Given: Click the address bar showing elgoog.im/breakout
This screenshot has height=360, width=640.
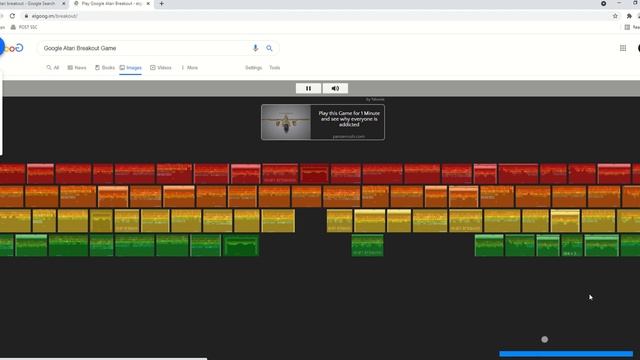Looking at the screenshot, I should click(x=318, y=16).
